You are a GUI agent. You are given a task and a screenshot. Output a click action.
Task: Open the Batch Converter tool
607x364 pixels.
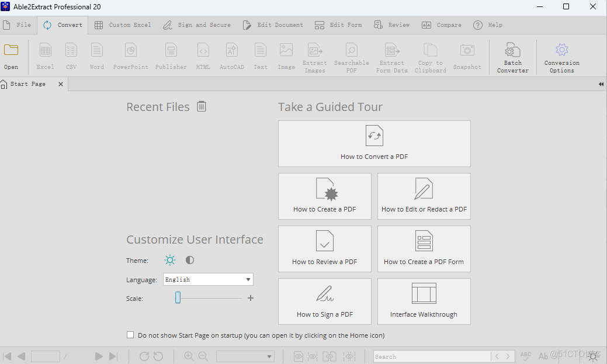coord(512,57)
